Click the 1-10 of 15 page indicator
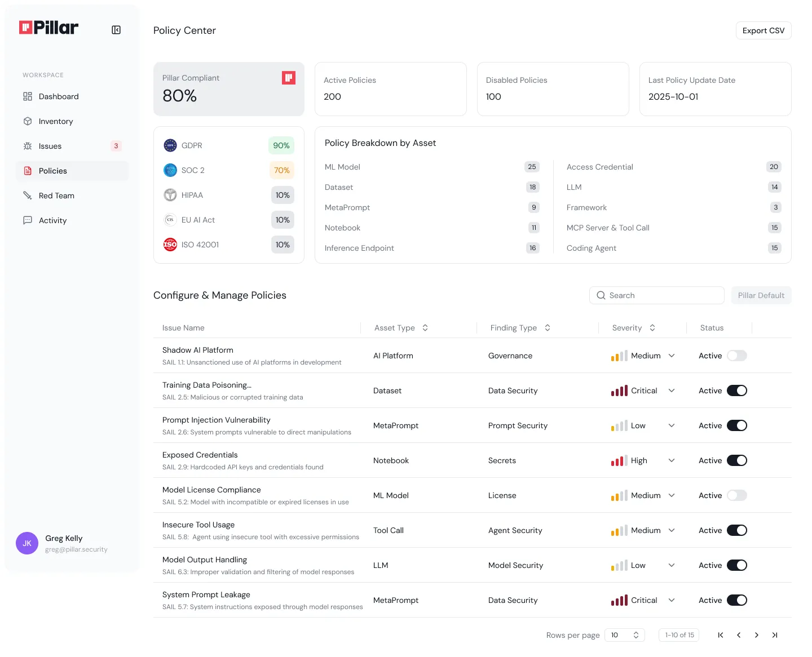Viewport: 812px width, 657px height. [679, 635]
